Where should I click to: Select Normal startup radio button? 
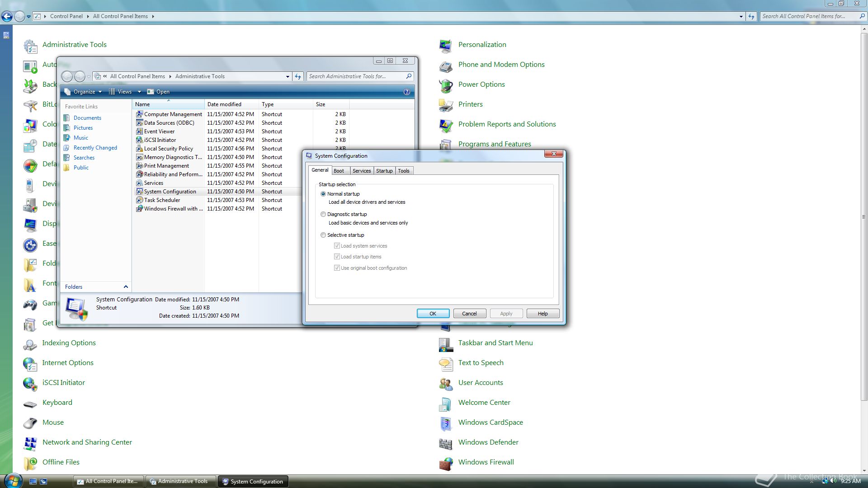(323, 194)
